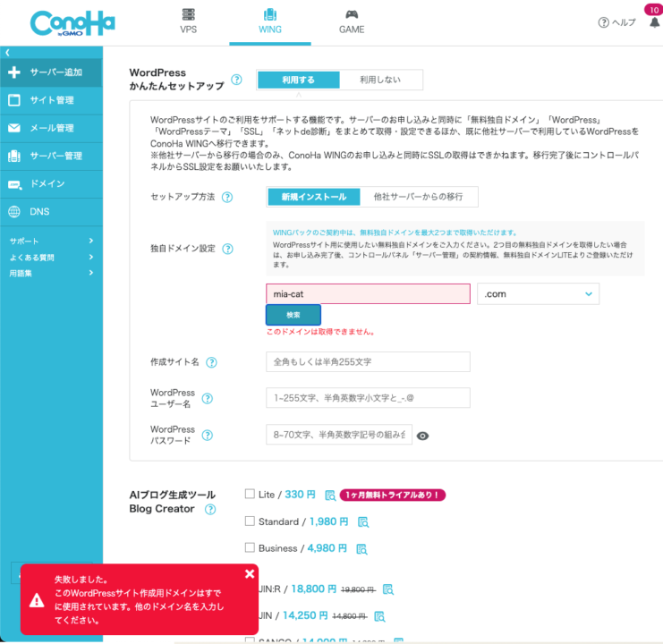Viewport: 663px width, 644px height.
Task: Collapse the sidebar with the back chevron
Action: pos(7,53)
